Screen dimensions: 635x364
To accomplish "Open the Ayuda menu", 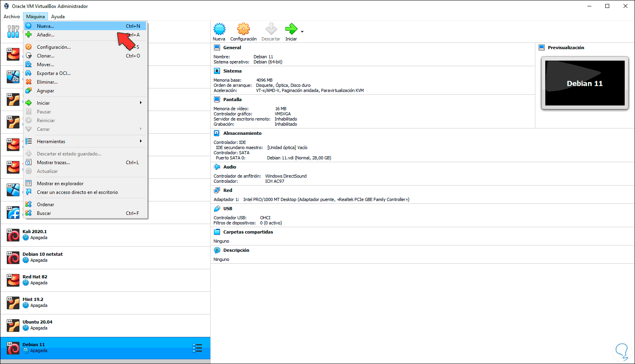I will 58,17.
